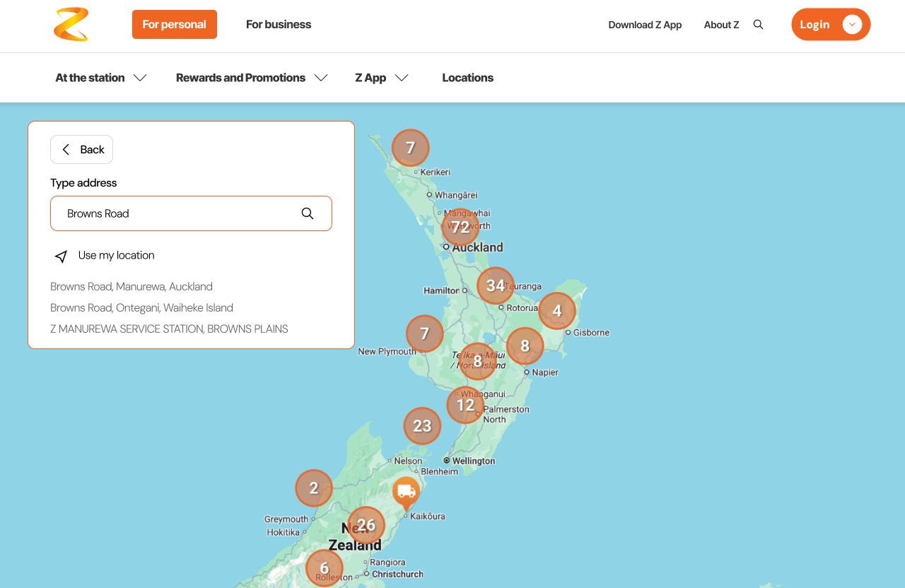The width and height of the screenshot is (905, 588).
Task: Open site search magnifier in top bar
Action: coord(758,25)
